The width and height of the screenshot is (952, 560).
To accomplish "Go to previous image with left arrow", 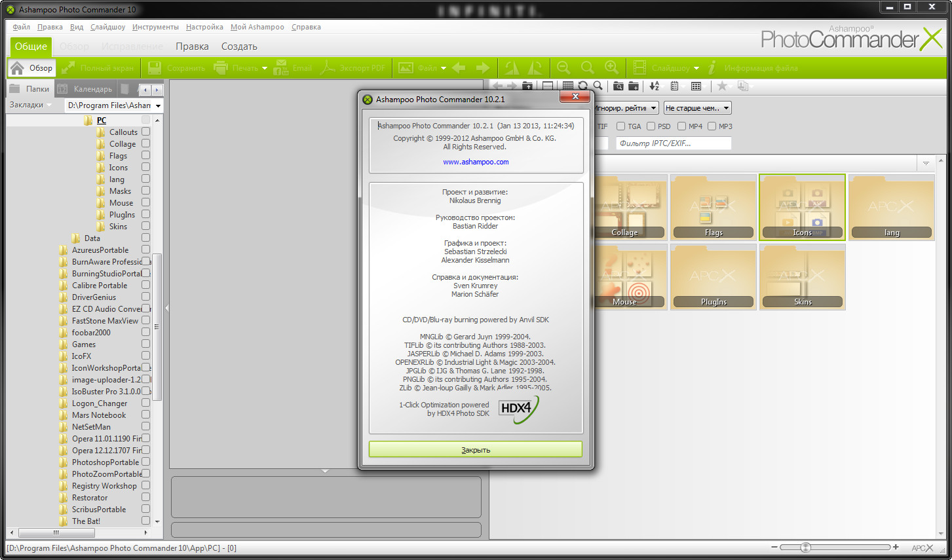I will tap(459, 68).
